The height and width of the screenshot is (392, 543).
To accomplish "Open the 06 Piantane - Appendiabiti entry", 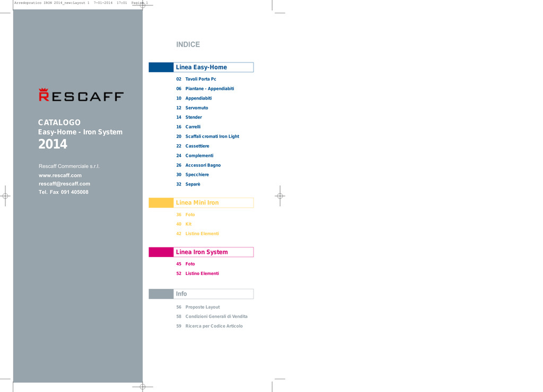I will [x=205, y=88].
